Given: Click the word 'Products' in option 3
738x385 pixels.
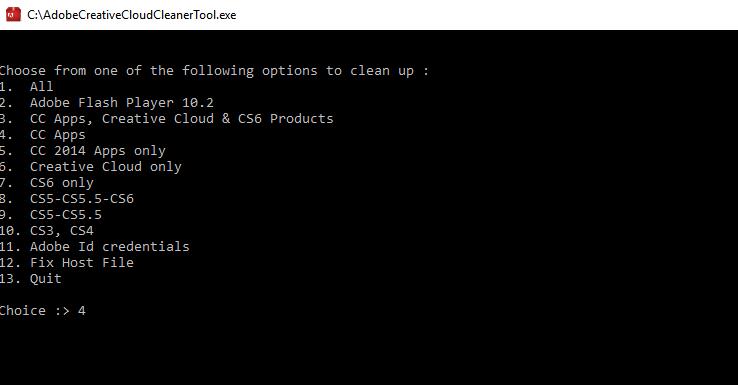Looking at the screenshot, I should (x=302, y=119).
